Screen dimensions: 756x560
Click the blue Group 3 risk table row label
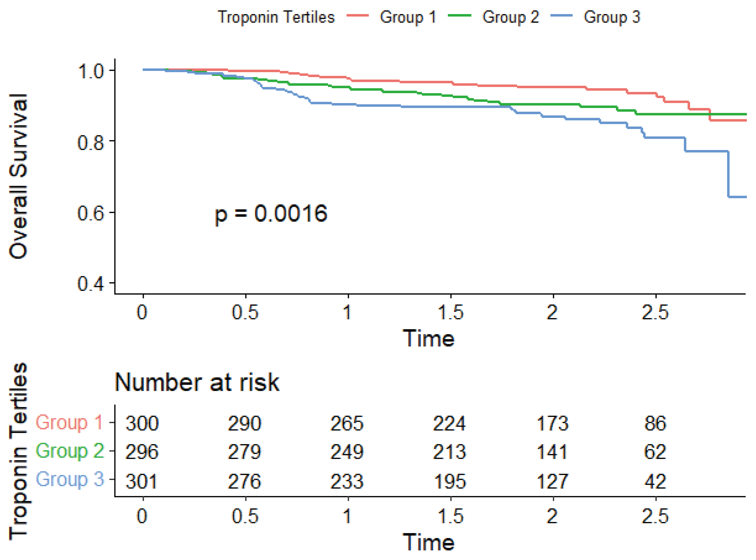click(70, 480)
